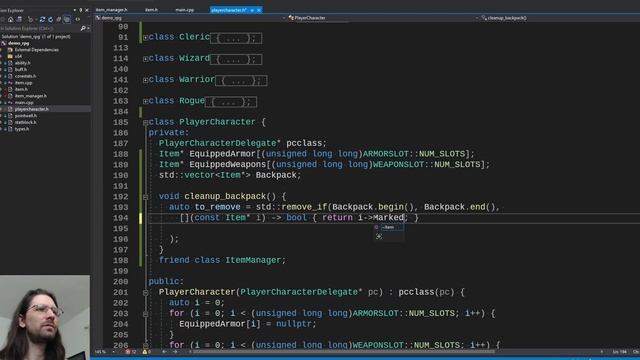Select the x64 folder in Solution Explorer

coord(18,56)
